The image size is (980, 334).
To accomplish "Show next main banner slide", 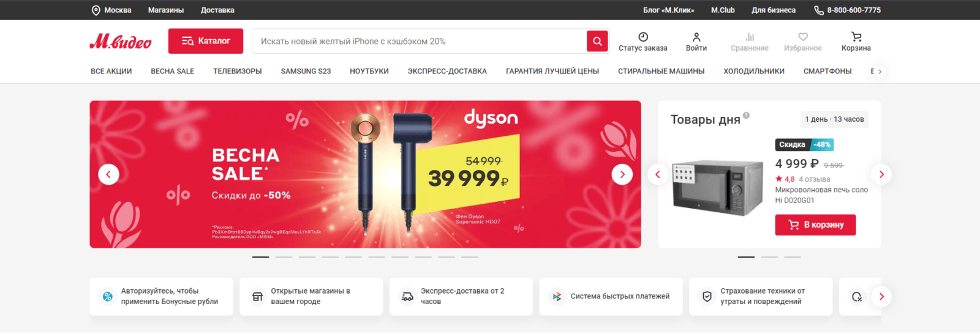I will tap(622, 174).
